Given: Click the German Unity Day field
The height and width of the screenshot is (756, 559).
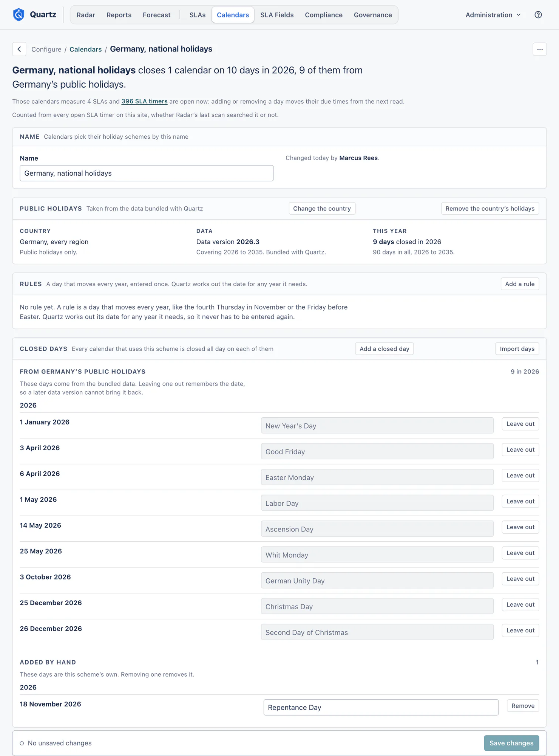Looking at the screenshot, I should click(377, 581).
